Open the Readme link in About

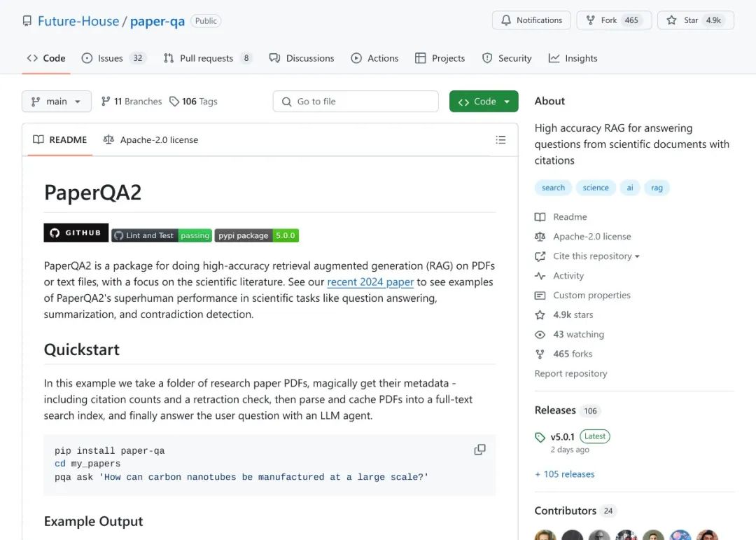pos(561,217)
